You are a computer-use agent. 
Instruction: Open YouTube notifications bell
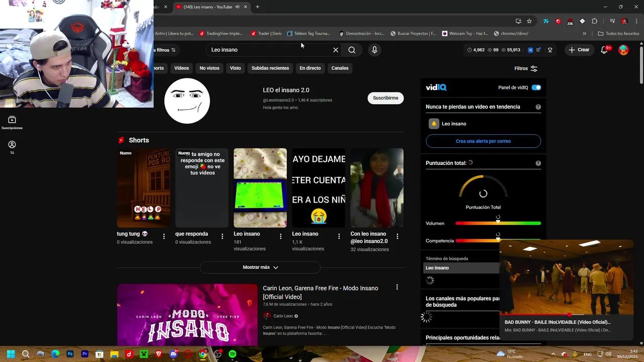(x=604, y=50)
